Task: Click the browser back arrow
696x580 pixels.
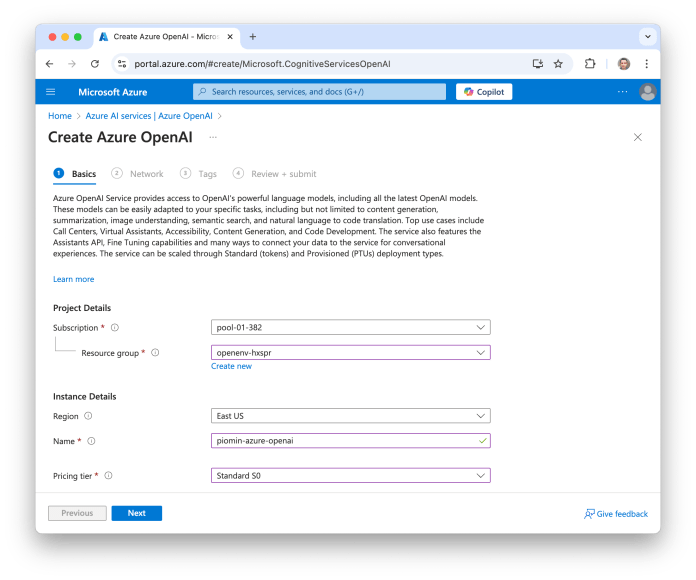Action: coord(49,64)
